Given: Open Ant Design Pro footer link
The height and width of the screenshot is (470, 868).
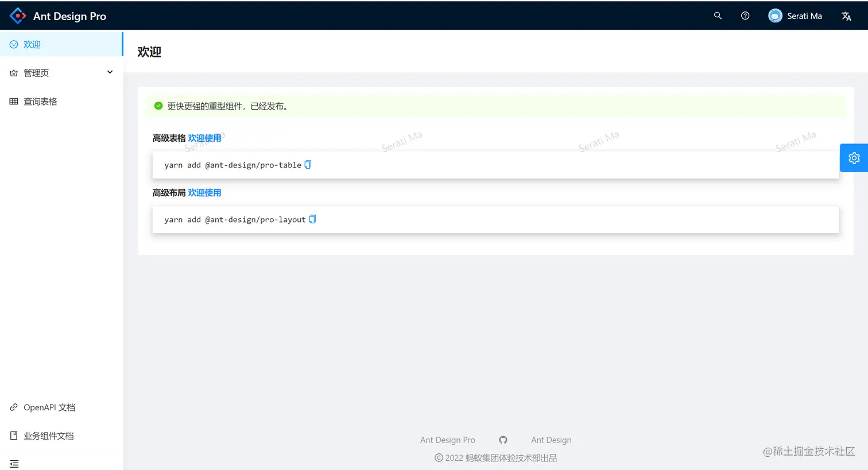Looking at the screenshot, I should [x=448, y=440].
